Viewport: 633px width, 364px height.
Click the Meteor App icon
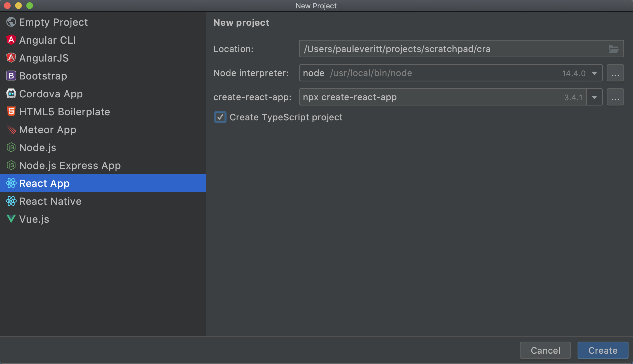coord(11,130)
